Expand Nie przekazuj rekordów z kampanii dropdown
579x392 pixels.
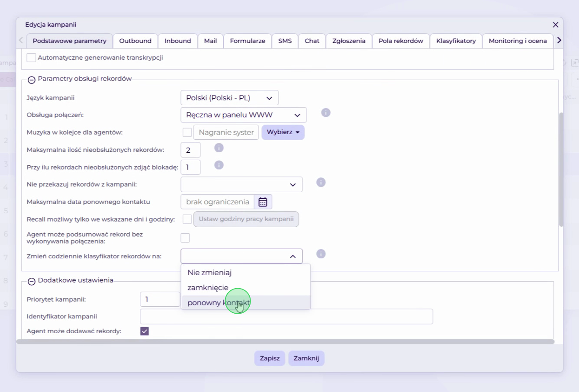241,185
